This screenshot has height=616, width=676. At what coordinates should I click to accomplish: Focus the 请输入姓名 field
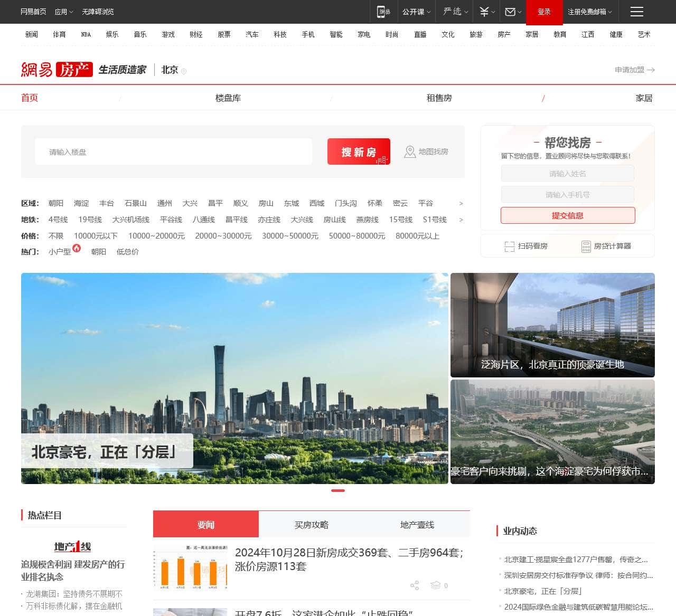pos(568,174)
